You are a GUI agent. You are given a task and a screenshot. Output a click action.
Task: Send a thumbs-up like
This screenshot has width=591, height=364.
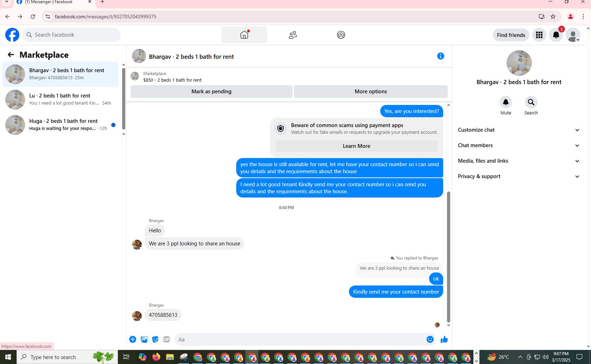tap(444, 339)
